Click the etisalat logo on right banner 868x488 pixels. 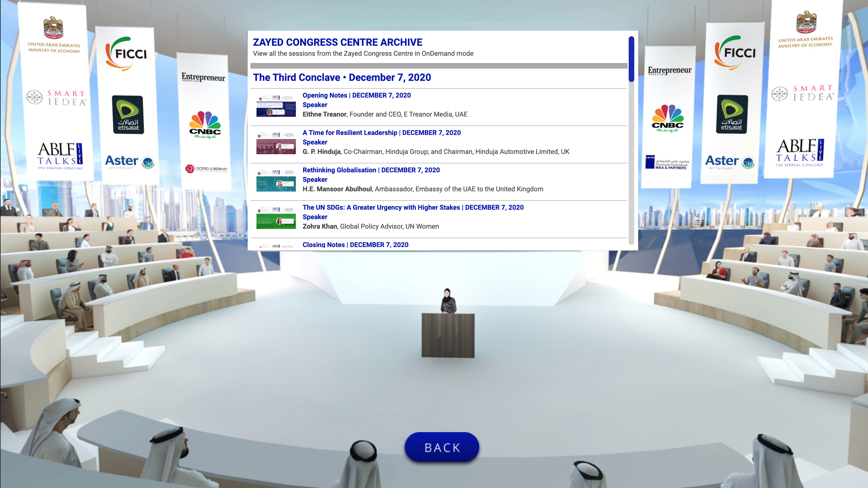(x=732, y=114)
